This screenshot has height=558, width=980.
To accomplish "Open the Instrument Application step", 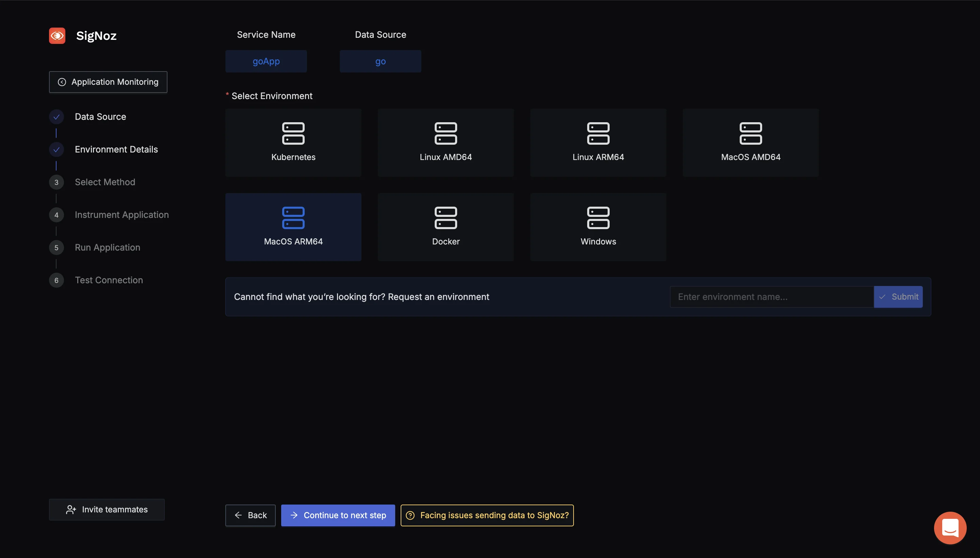I will 122,215.
